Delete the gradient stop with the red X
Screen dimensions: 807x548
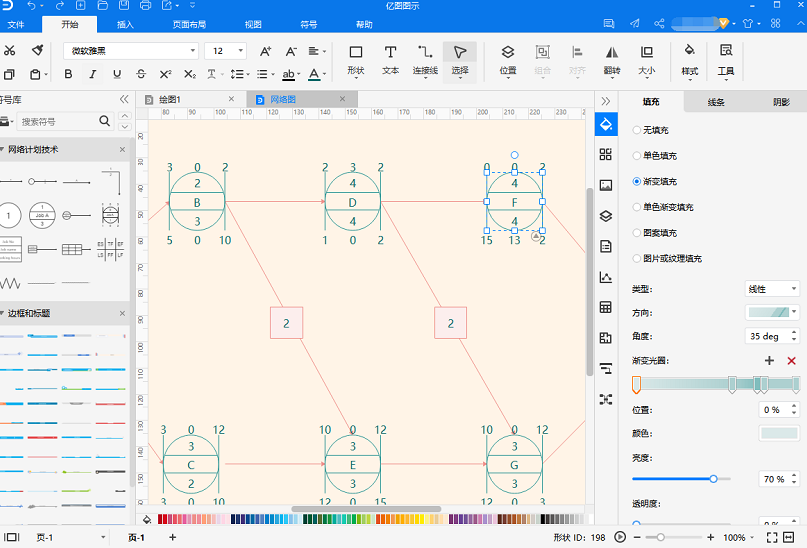(792, 361)
